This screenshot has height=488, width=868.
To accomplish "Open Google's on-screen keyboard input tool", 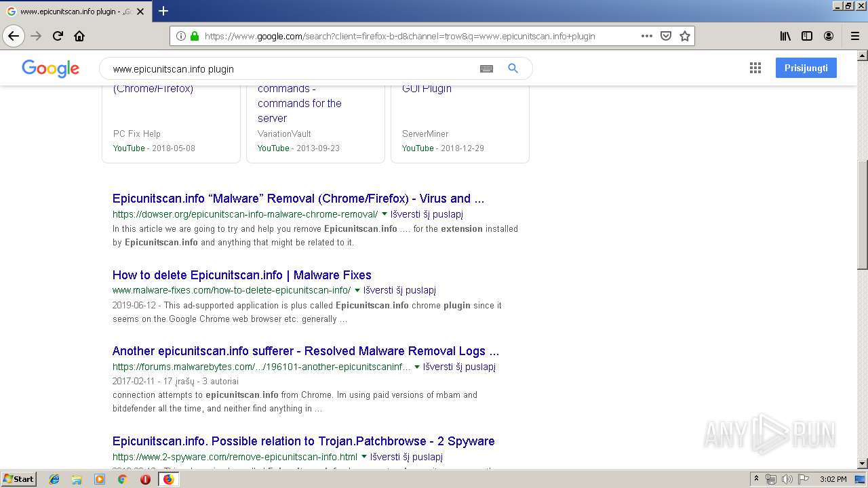I will pyautogui.click(x=486, y=68).
